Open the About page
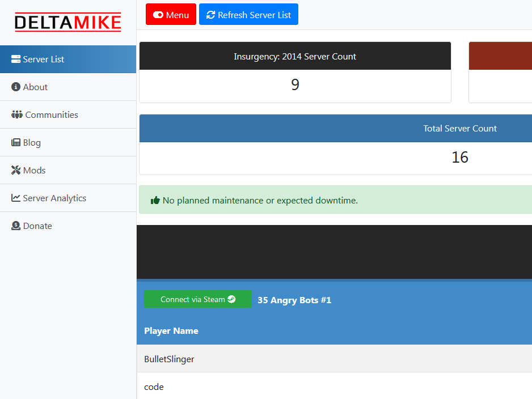 pos(35,87)
